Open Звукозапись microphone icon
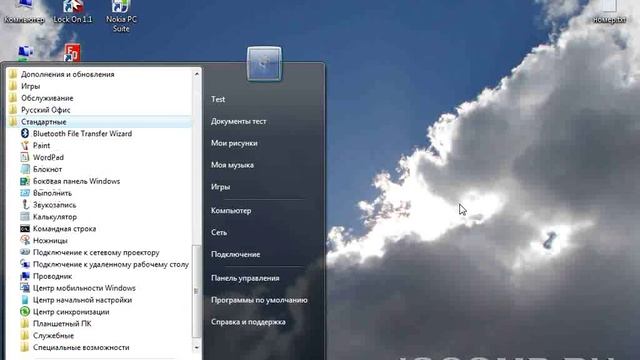 (25, 204)
